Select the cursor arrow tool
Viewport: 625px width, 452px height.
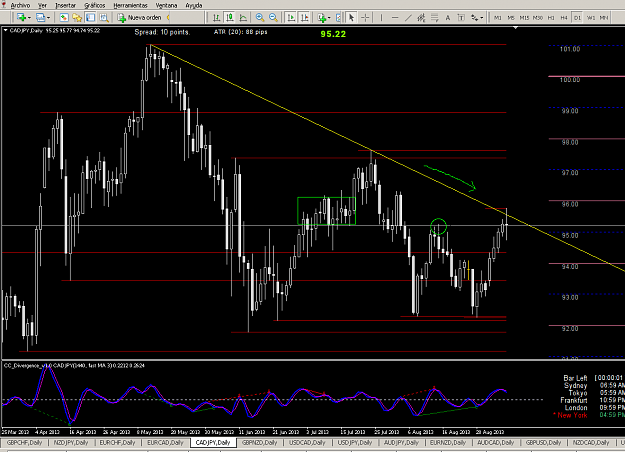click(351, 18)
